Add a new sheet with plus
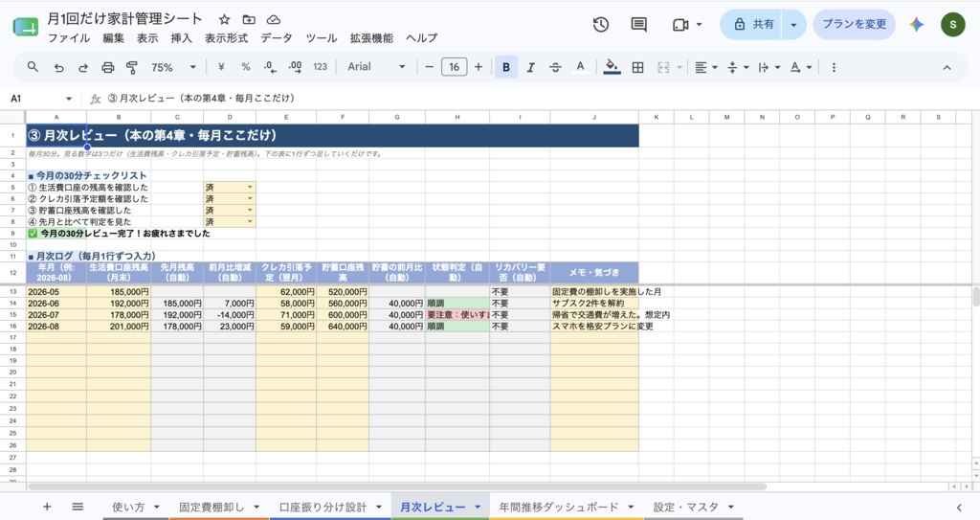Viewport: 980px width, 520px height. (47, 507)
